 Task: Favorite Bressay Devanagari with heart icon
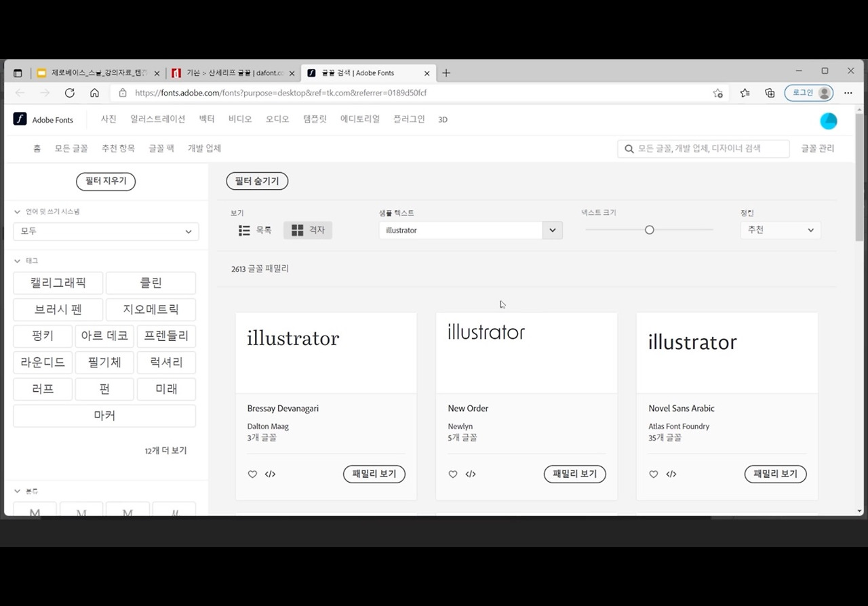(x=252, y=474)
